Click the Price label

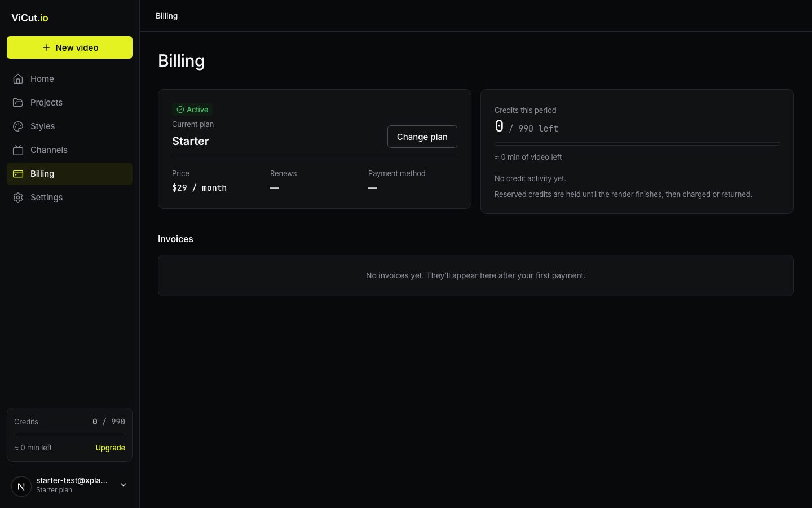point(180,173)
